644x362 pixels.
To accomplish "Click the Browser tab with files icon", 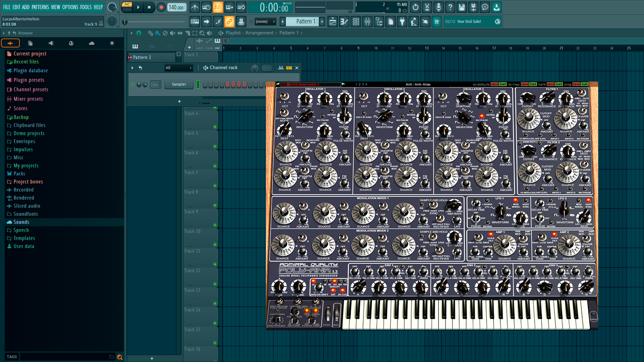I will 31,43.
